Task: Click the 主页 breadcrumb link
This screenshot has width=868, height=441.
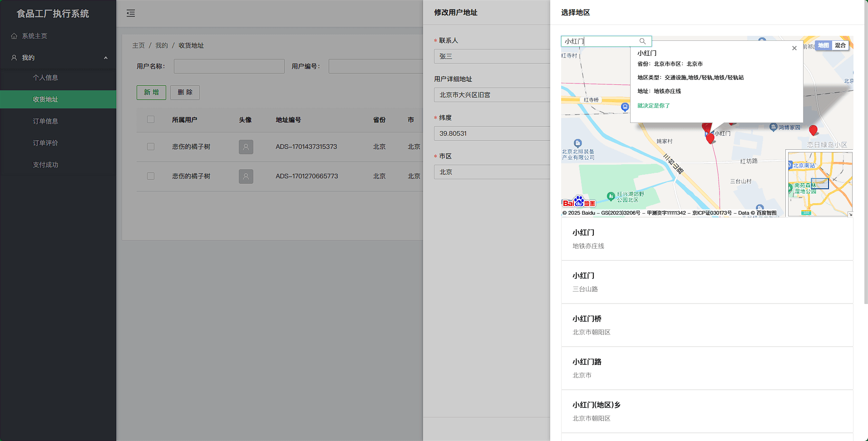Action: (x=138, y=45)
